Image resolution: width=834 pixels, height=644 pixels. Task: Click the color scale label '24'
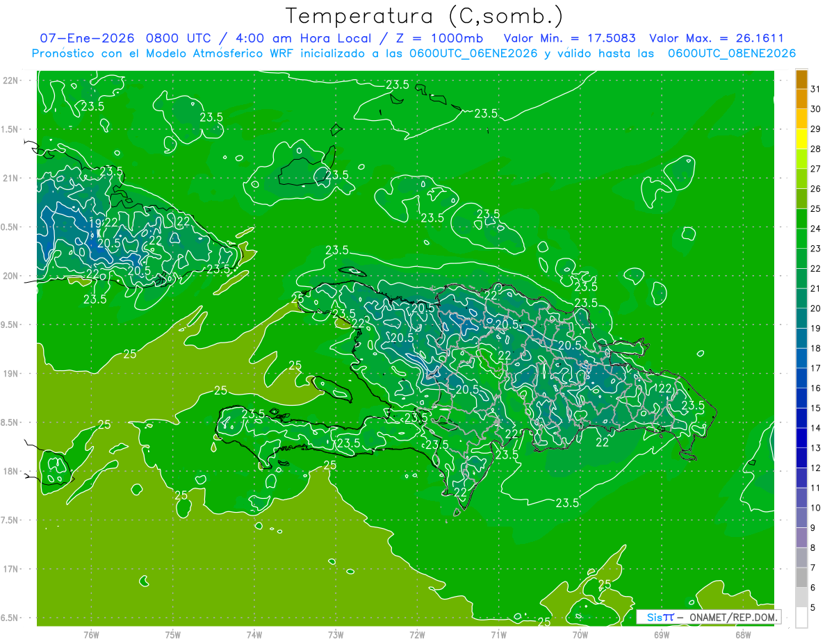click(816, 229)
